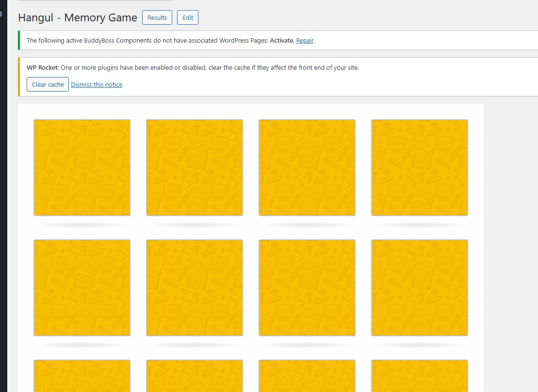This screenshot has height=392, width=538.
Task: Flip the third card in the top row
Action: coord(307,167)
